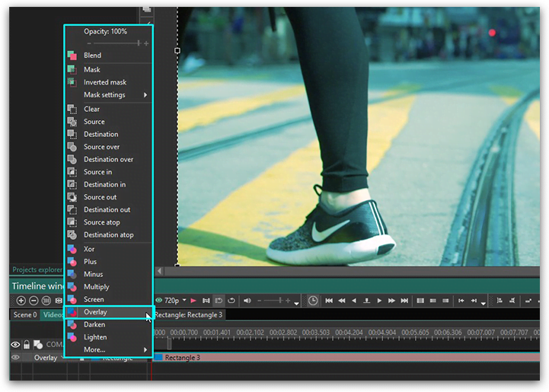The image size is (549, 392).
Task: Toggle visibility eye of the Overlay layer
Action: tap(15, 358)
